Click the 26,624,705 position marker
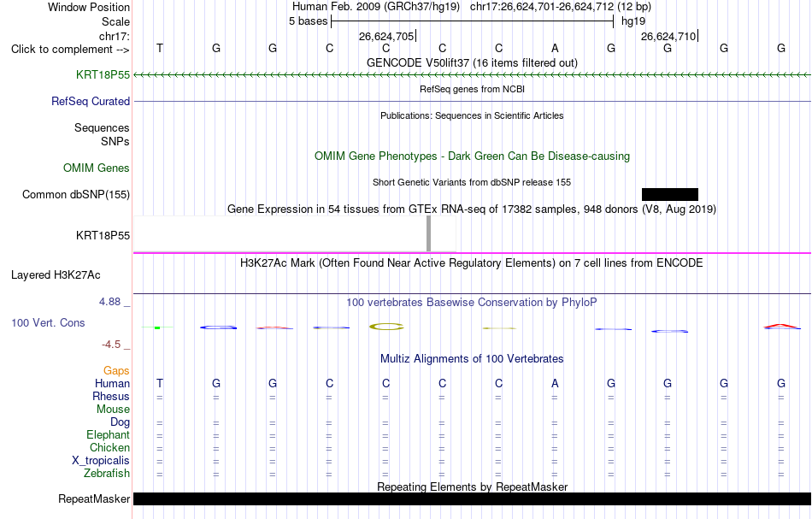The image size is (812, 519). [x=387, y=36]
